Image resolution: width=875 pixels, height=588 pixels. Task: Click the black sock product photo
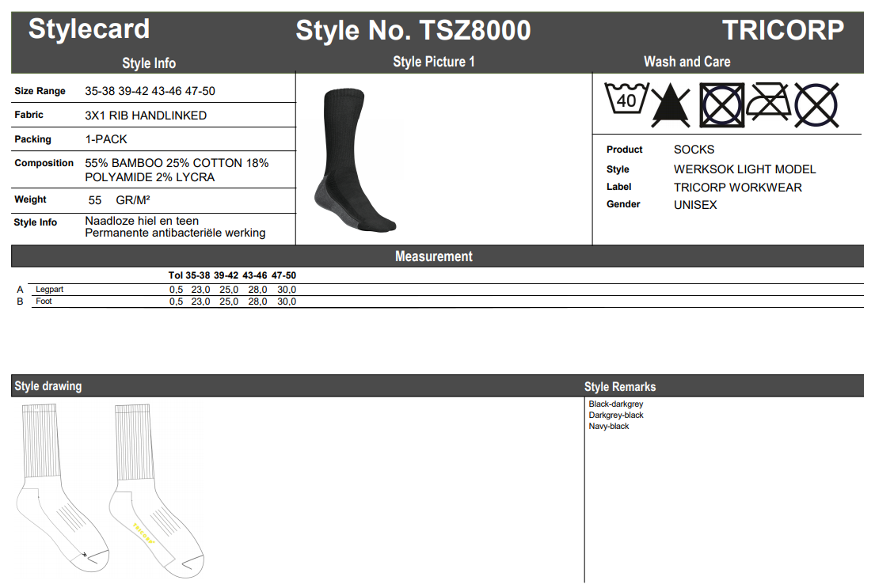352,161
